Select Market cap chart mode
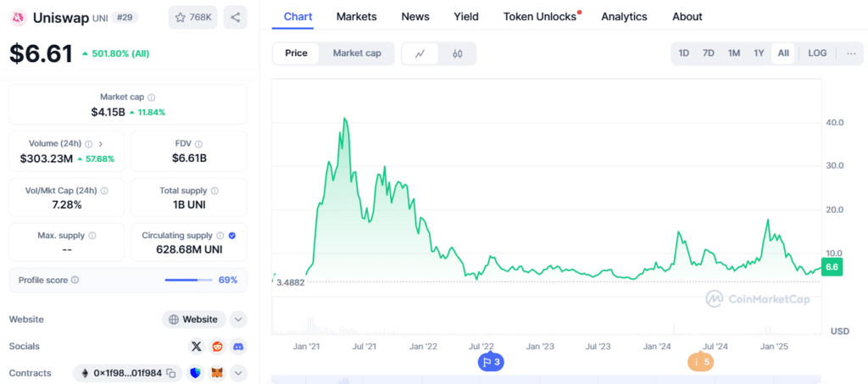The width and height of the screenshot is (868, 384). 357,53
